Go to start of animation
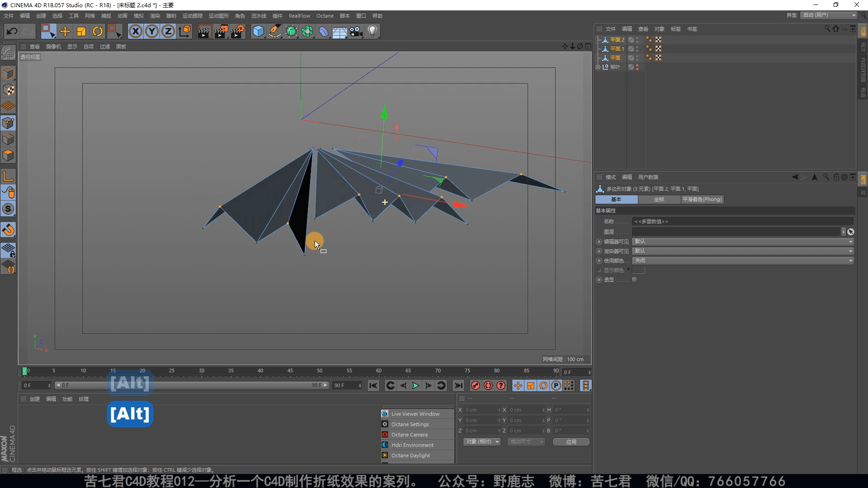Screen dimensions: 868x488 click(373, 385)
